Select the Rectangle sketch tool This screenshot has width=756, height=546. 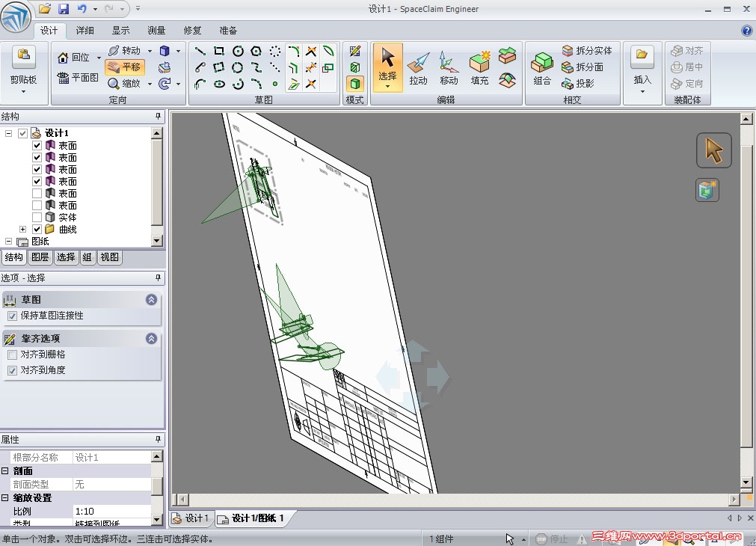coord(219,51)
